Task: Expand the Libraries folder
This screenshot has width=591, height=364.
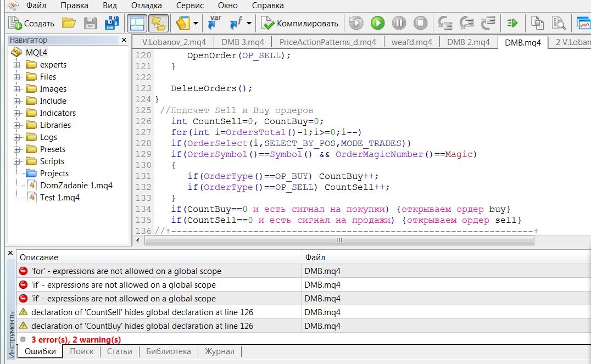Action: (x=16, y=125)
